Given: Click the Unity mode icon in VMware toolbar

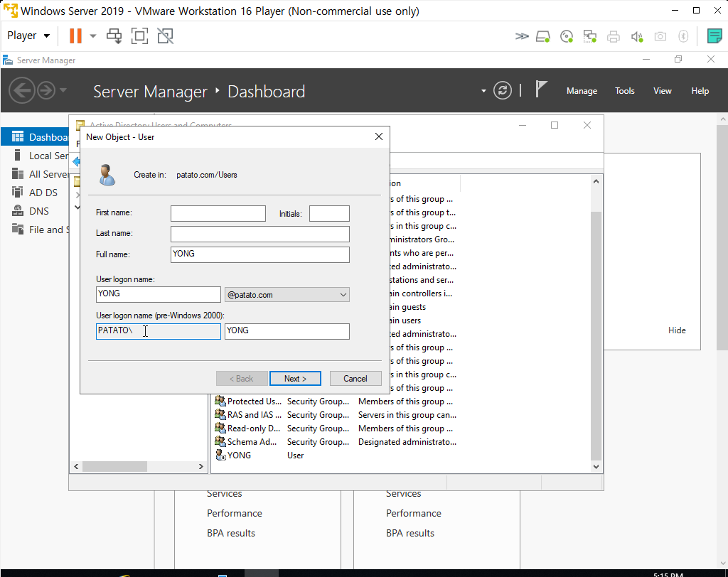Looking at the screenshot, I should pyautogui.click(x=165, y=36).
